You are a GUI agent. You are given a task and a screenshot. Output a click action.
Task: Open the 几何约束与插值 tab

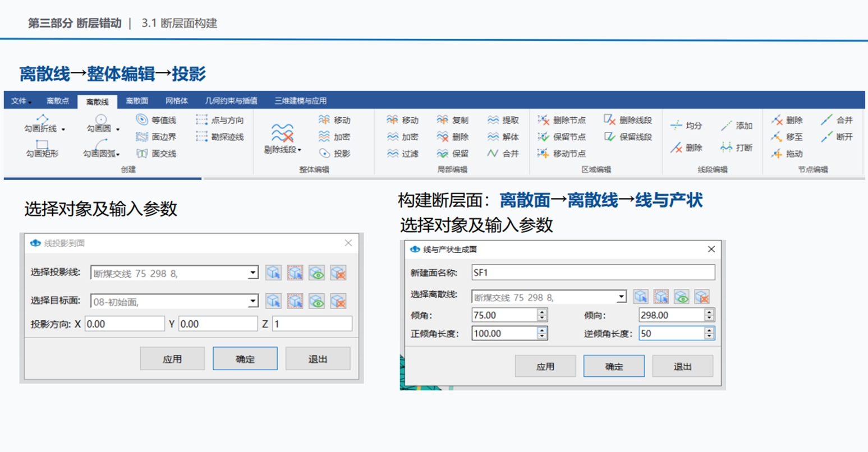(x=231, y=101)
